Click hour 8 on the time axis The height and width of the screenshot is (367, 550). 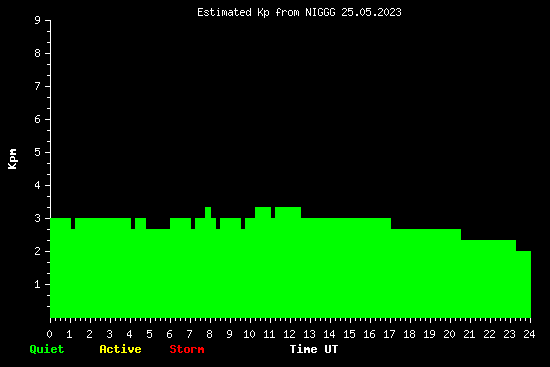tap(210, 334)
